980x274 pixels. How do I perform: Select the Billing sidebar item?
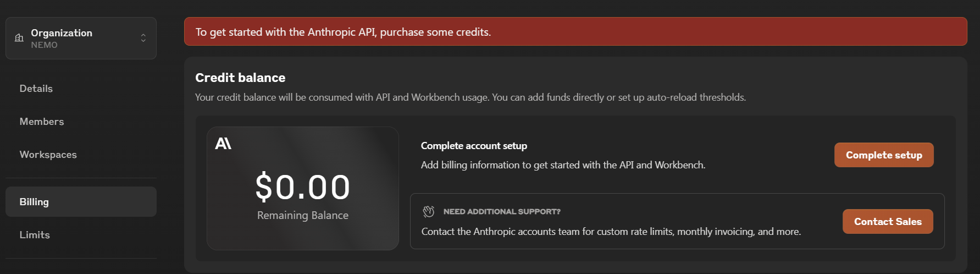coord(81,201)
